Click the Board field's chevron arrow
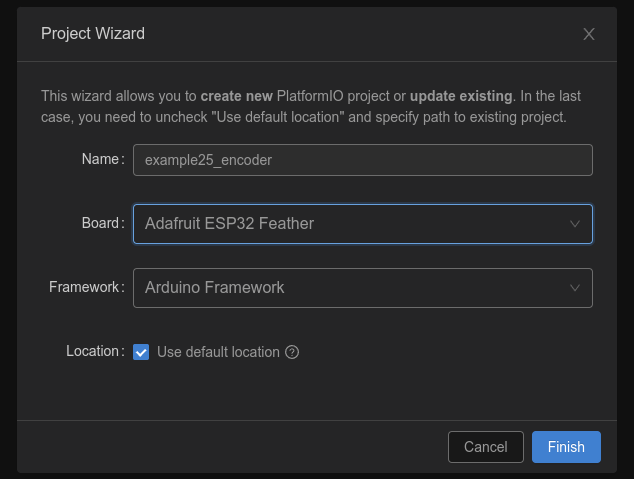This screenshot has height=479, width=634. tap(575, 224)
